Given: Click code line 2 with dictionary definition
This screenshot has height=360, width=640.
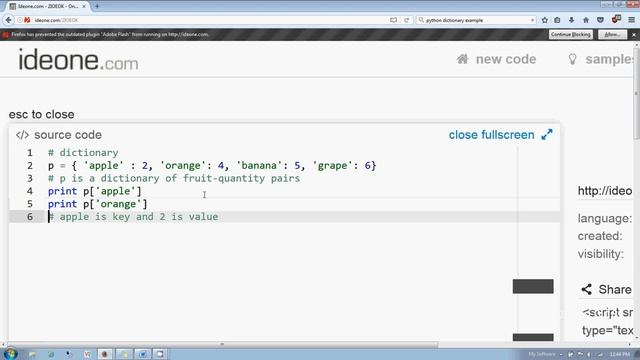Looking at the screenshot, I should 212,165.
